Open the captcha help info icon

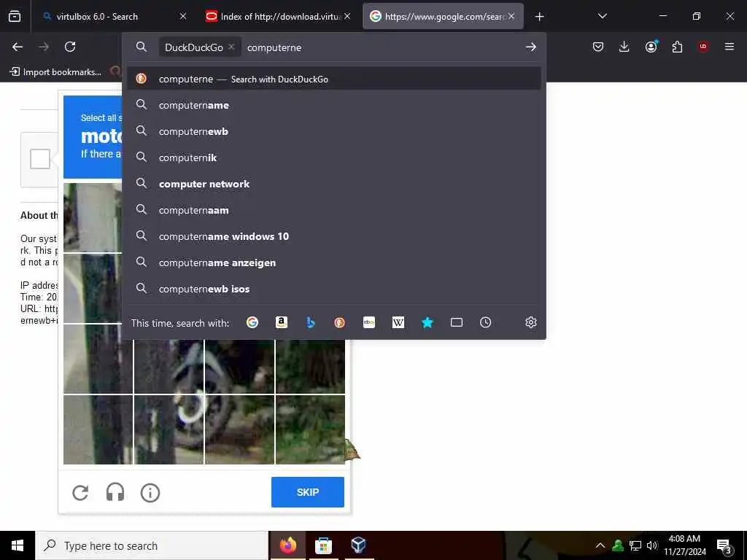pyautogui.click(x=150, y=492)
